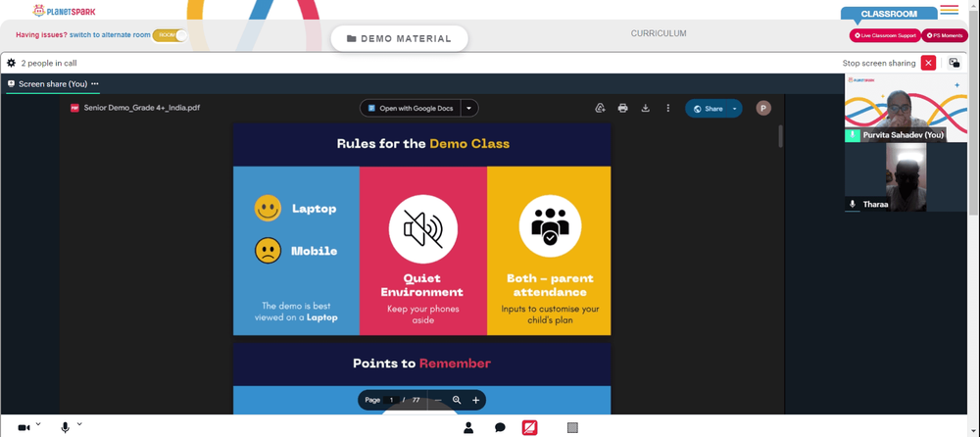Open more actions vertical dots

[x=667, y=108]
